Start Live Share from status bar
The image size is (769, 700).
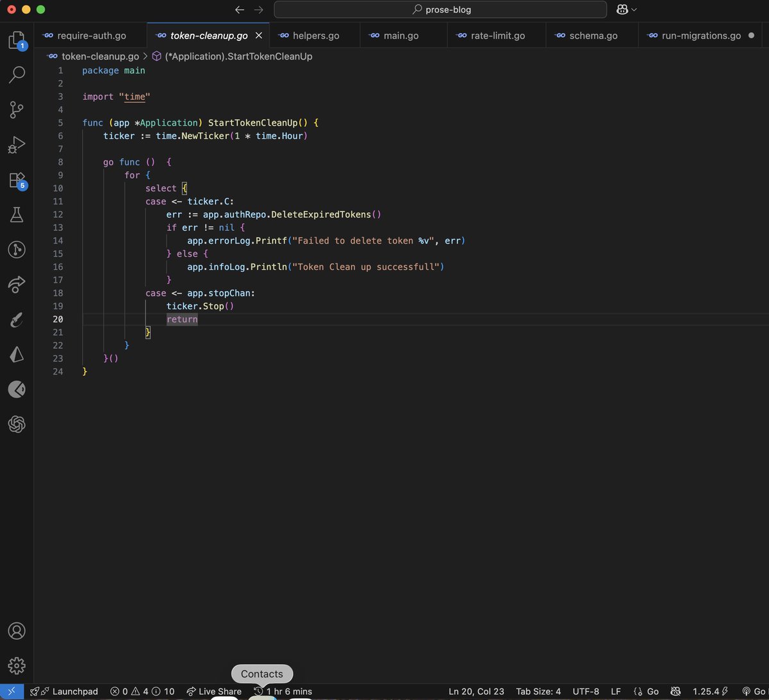(x=214, y=692)
